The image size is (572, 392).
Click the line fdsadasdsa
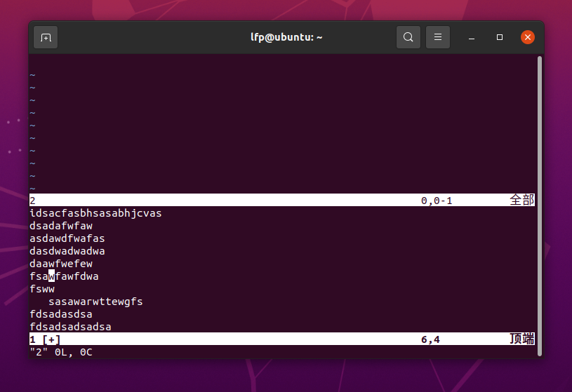pos(61,314)
